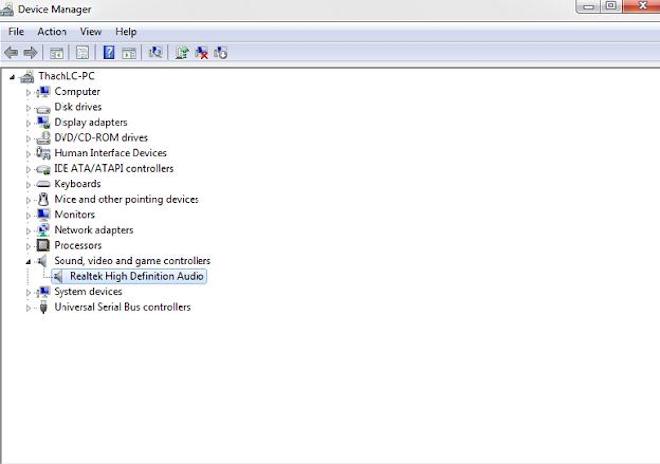Expand Universal Serial Bus controllers arrow
This screenshot has height=464, width=660.
coord(28,308)
